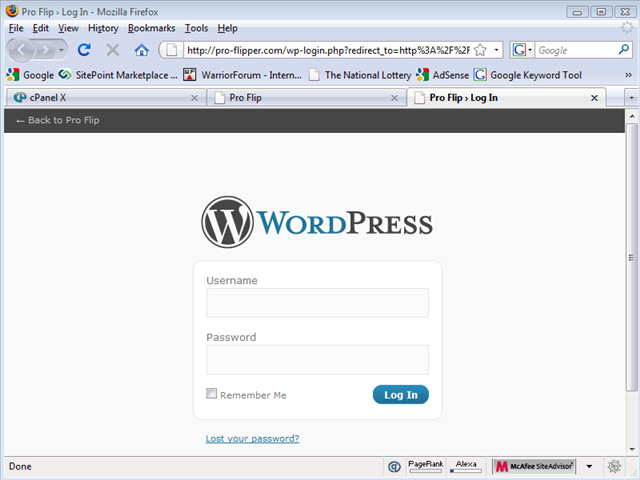Close the cPanel X tab
The image size is (640, 480).
[x=194, y=98]
